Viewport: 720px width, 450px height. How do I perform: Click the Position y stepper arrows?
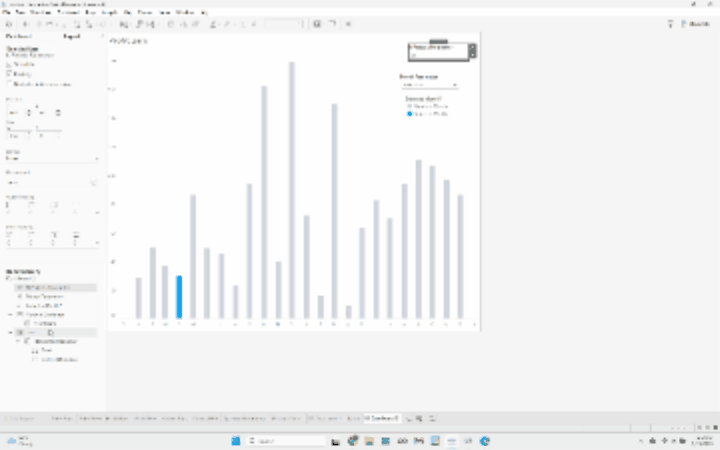pos(58,112)
